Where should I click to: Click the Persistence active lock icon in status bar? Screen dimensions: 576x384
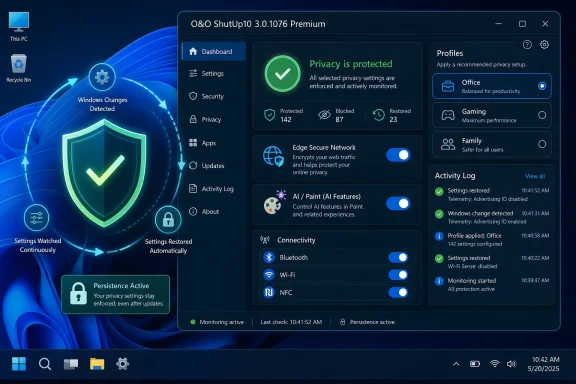coord(342,322)
